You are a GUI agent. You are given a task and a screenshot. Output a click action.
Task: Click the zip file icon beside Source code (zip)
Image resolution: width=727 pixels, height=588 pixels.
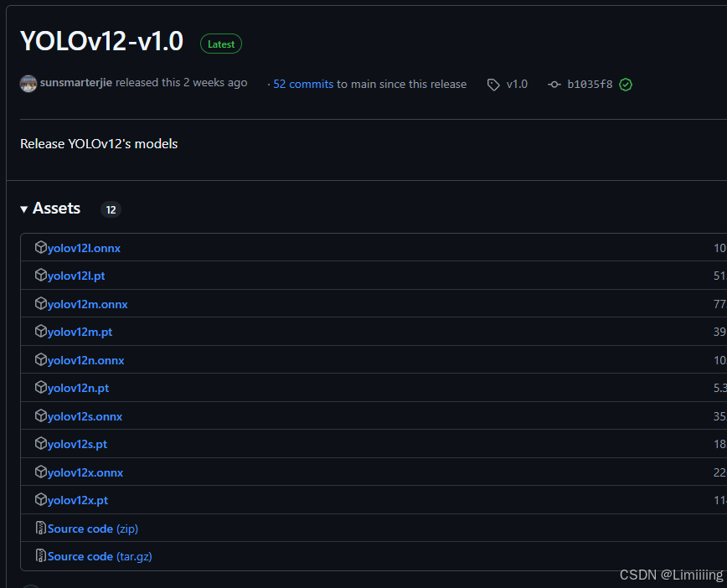tap(41, 528)
